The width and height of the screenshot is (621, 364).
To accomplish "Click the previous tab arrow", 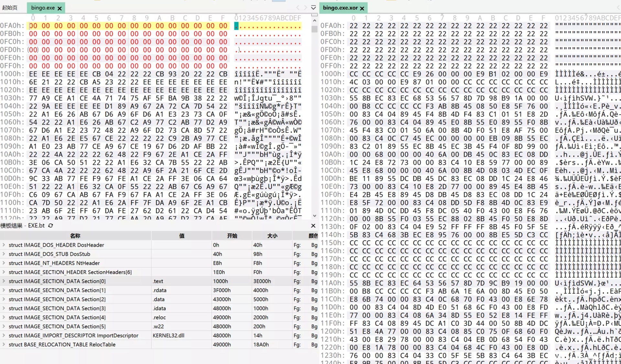I will [298, 7].
